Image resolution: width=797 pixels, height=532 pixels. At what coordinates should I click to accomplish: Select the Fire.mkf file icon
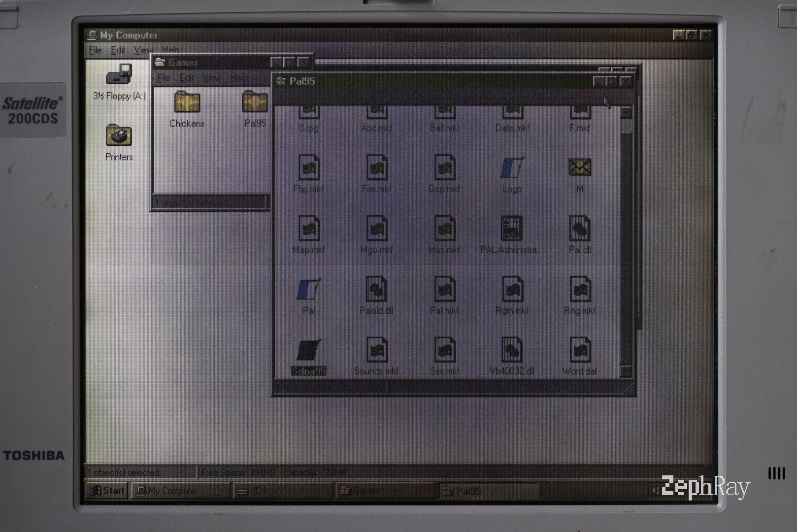coord(377,167)
